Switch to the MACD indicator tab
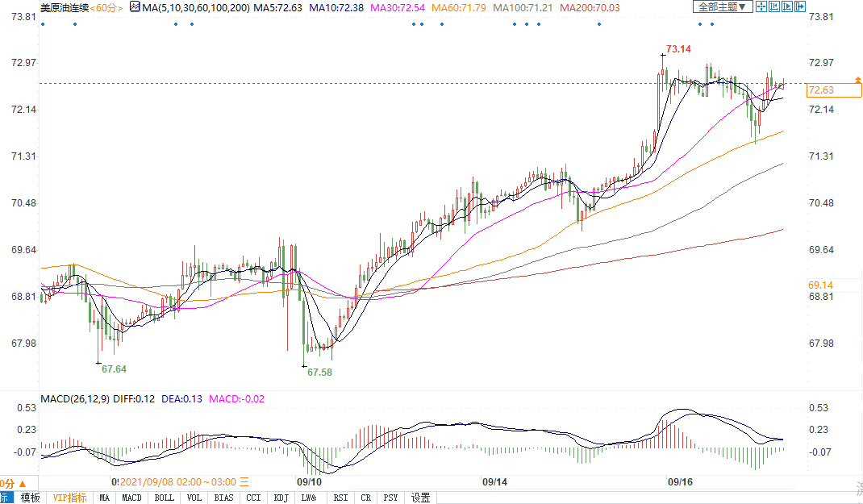The width and height of the screenshot is (863, 504). click(x=131, y=498)
